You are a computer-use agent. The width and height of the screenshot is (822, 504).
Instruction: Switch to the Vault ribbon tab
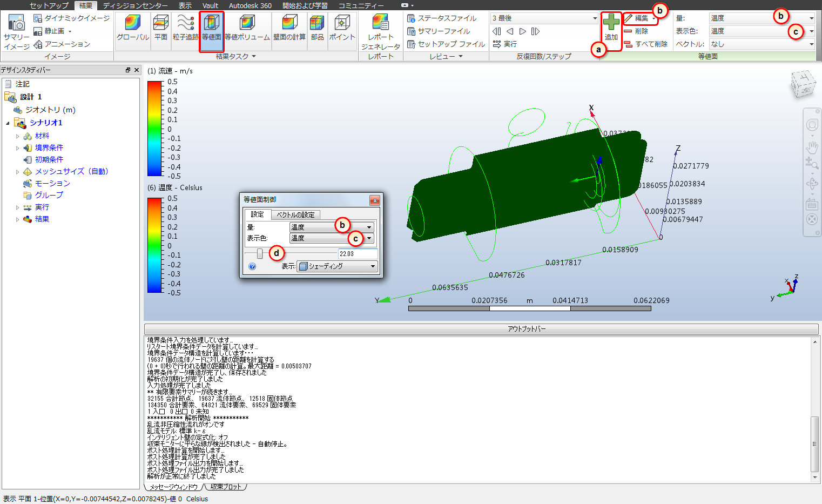(x=210, y=5)
